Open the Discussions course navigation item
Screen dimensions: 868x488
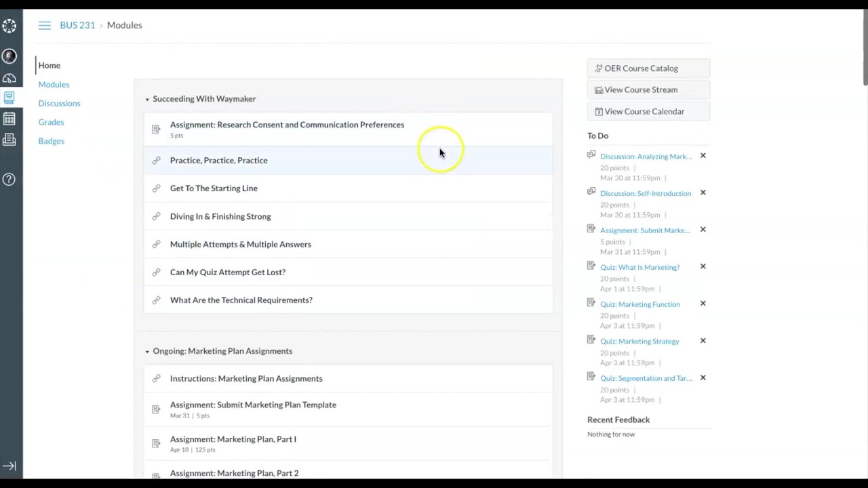pyautogui.click(x=59, y=103)
